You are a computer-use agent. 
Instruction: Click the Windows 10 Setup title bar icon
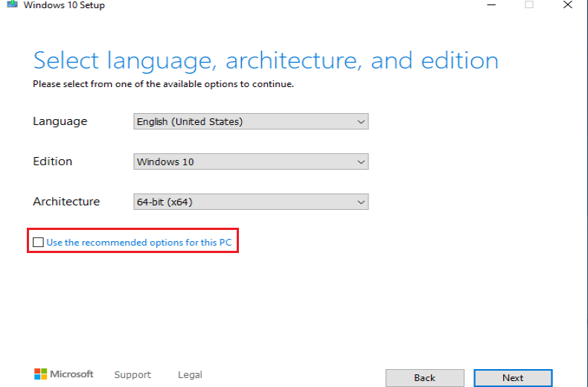(12, 4)
